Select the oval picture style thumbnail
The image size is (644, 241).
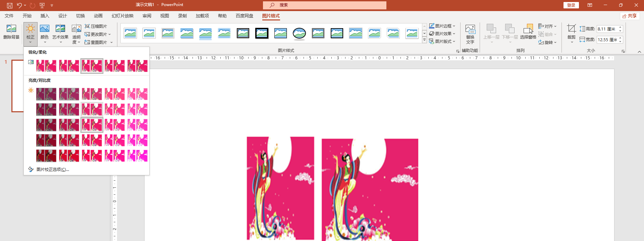(299, 33)
